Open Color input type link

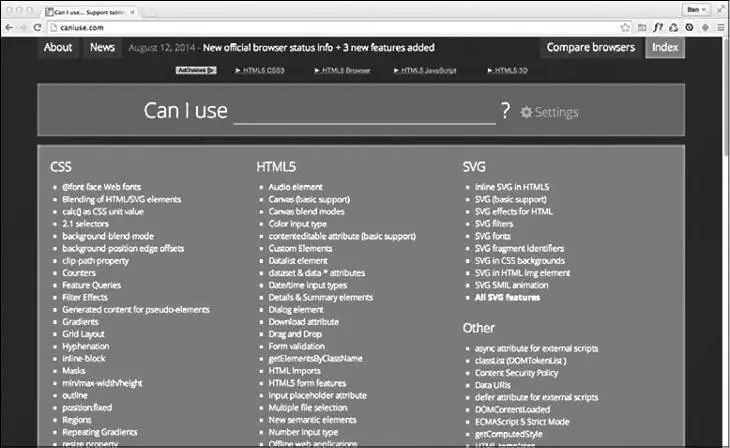click(298, 224)
